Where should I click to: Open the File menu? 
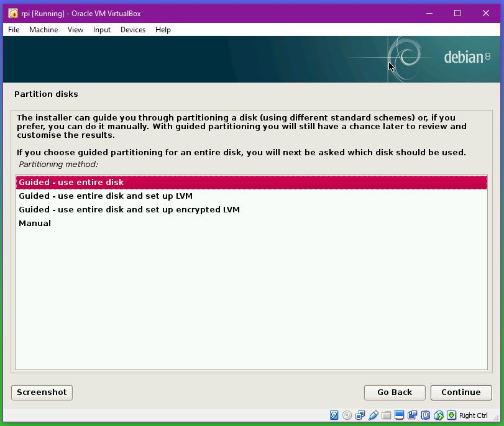(x=14, y=30)
